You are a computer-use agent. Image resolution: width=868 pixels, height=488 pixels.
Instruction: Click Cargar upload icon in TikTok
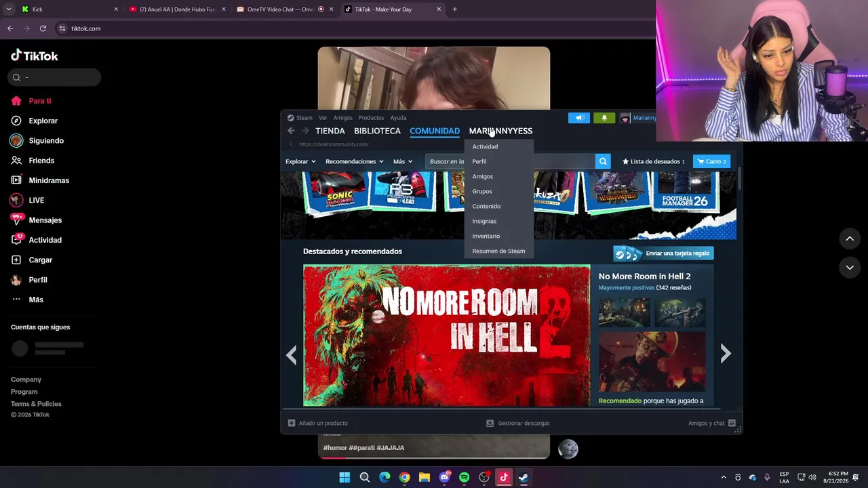click(x=16, y=260)
